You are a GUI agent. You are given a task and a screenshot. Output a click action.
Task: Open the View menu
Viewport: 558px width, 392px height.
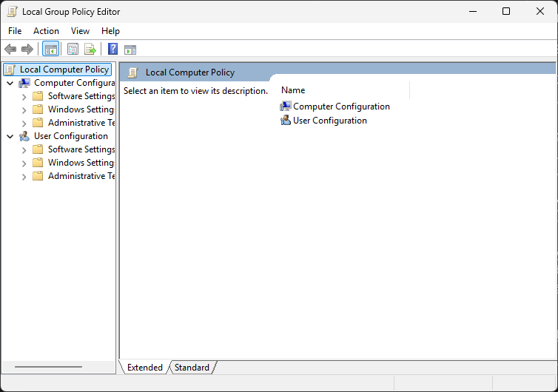pyautogui.click(x=80, y=31)
